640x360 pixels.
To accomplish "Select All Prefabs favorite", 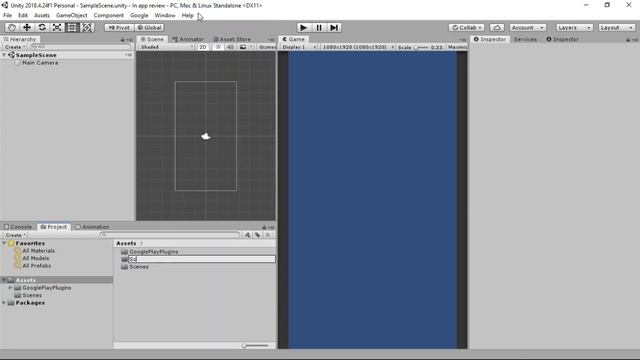I will tap(36, 266).
